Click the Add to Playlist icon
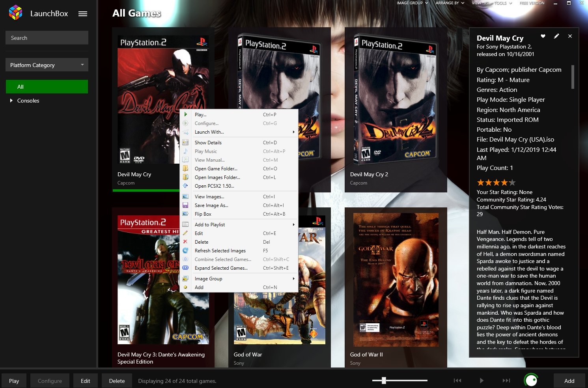 (x=185, y=224)
